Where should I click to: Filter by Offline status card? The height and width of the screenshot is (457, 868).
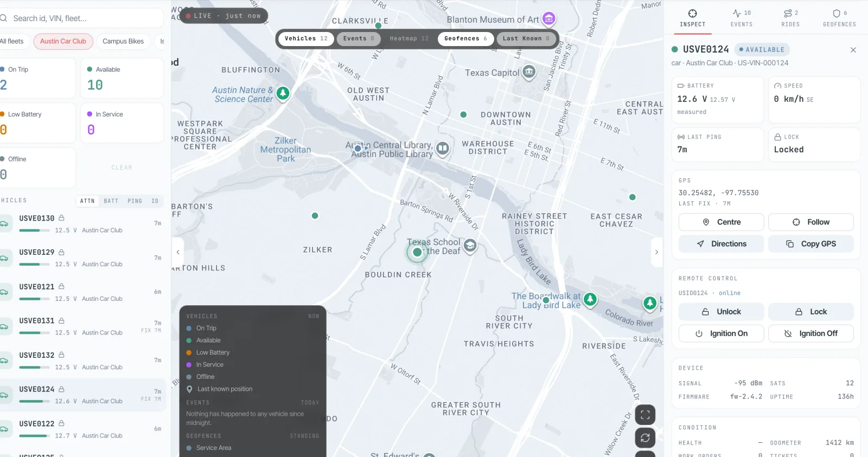coord(37,168)
